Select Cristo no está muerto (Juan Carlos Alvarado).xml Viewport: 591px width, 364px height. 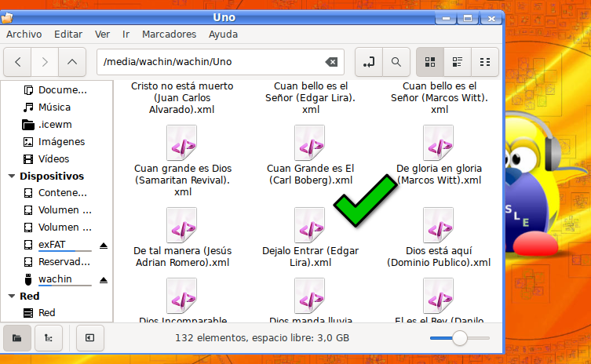tap(182, 98)
